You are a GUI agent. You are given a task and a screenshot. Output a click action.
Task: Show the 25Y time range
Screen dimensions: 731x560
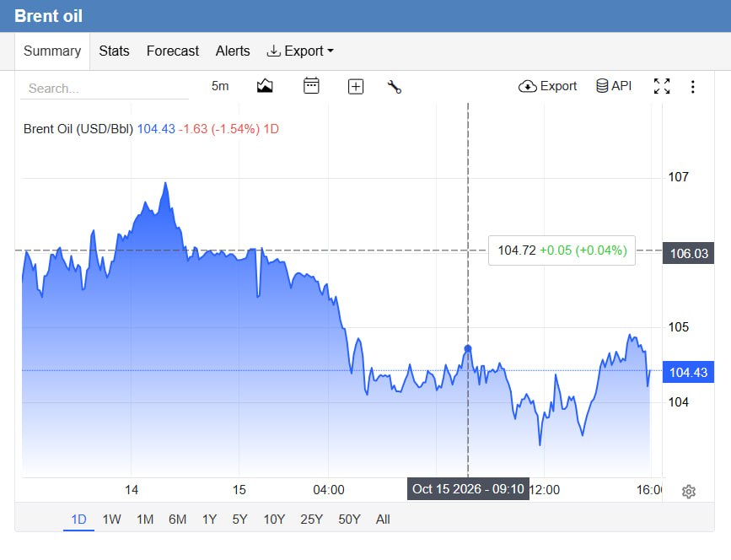pos(311,520)
